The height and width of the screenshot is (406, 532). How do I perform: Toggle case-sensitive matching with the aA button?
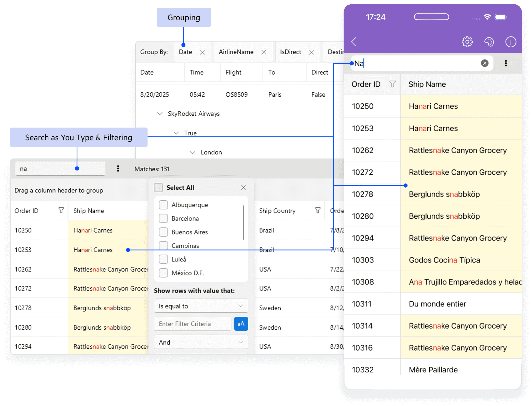click(x=241, y=324)
